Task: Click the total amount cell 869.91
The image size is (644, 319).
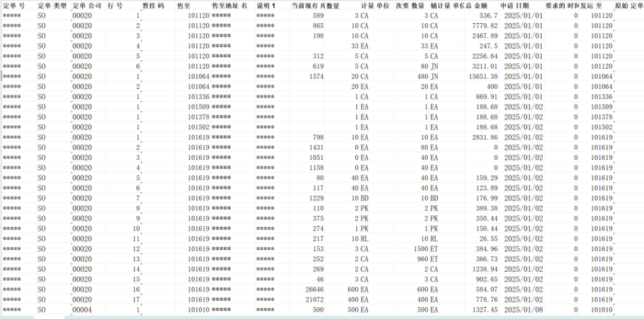Action: tap(487, 97)
